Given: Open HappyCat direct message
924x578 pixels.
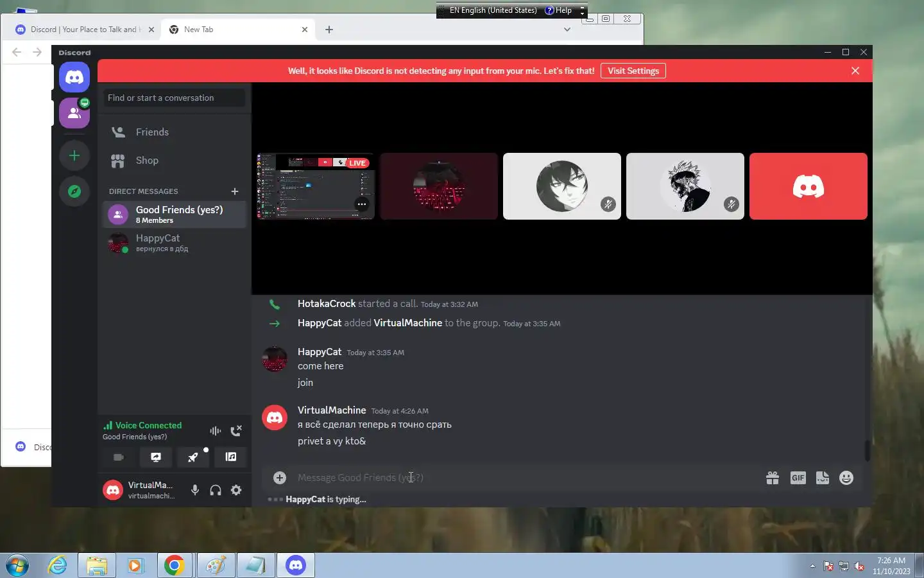Looking at the screenshot, I should [175, 243].
